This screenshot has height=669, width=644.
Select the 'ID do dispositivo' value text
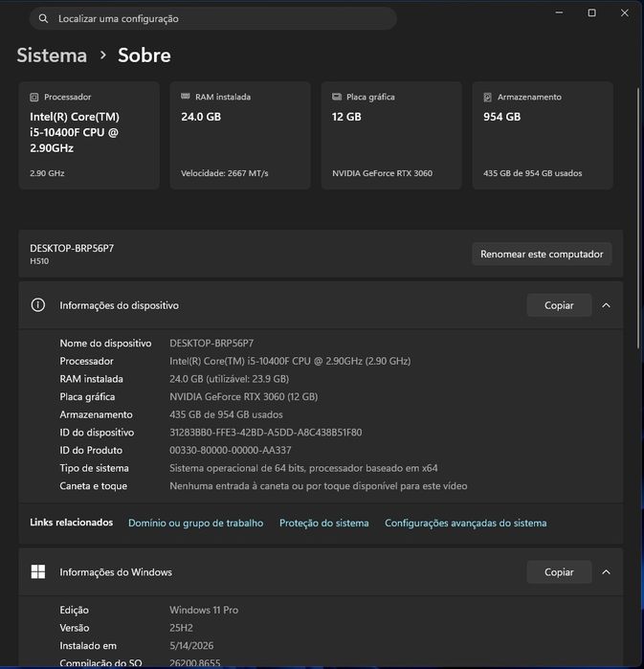click(266, 433)
